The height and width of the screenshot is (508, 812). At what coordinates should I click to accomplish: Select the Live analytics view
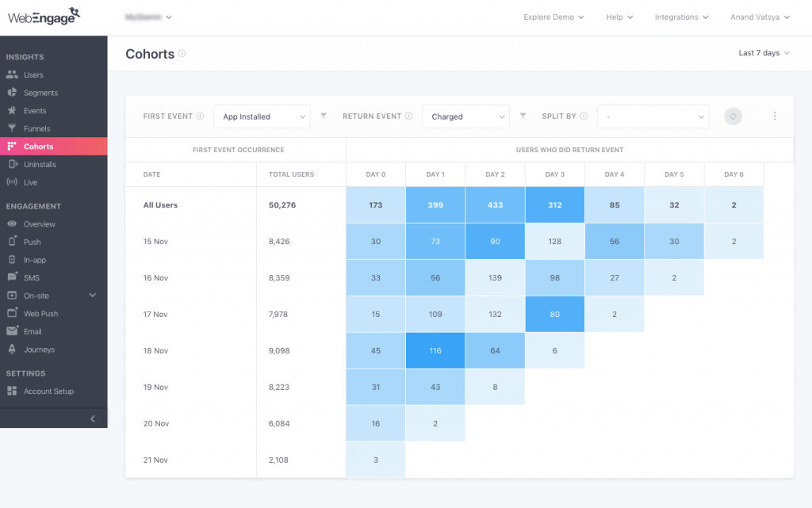click(x=33, y=181)
